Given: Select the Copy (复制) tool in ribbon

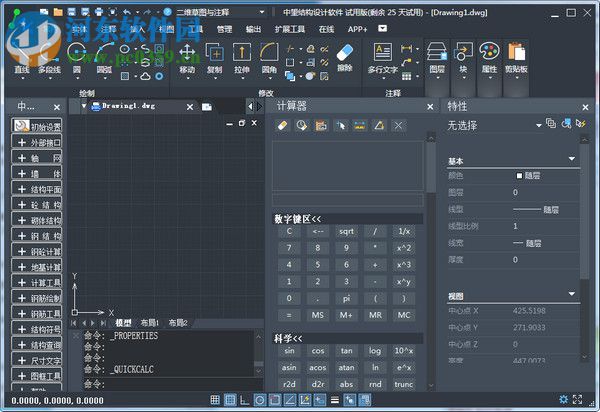Looking at the screenshot, I should click(215, 59).
